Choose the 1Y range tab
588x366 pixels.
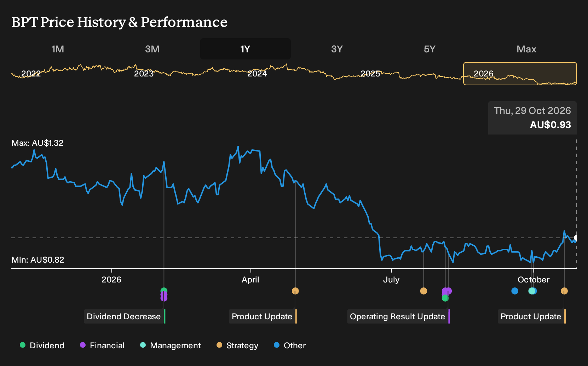246,49
